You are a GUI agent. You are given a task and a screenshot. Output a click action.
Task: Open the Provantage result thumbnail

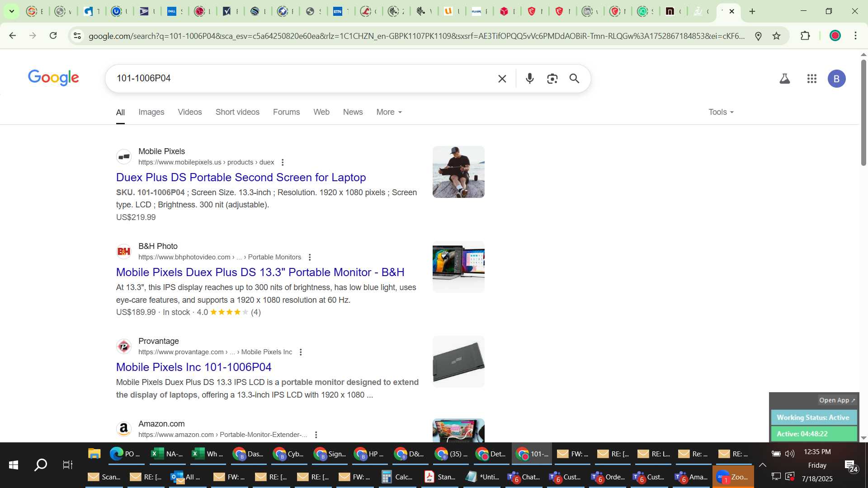(x=458, y=361)
